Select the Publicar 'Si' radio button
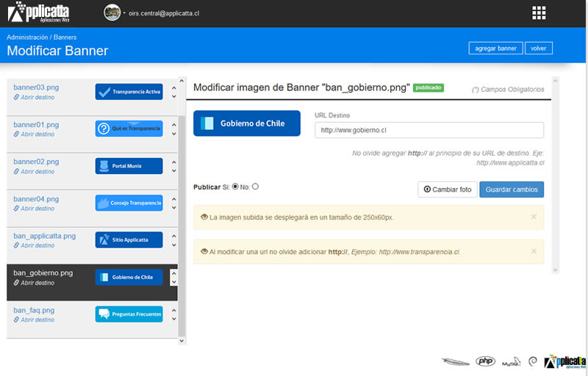 coord(235,187)
